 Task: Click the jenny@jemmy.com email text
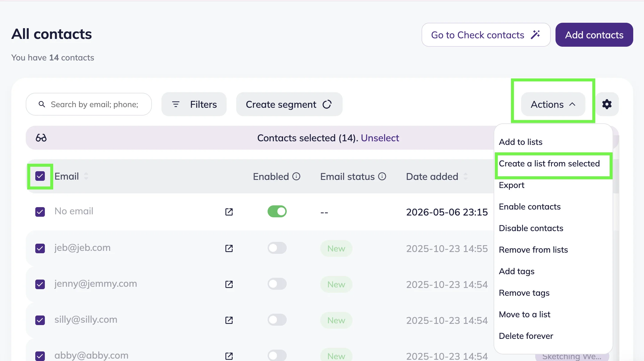click(96, 283)
